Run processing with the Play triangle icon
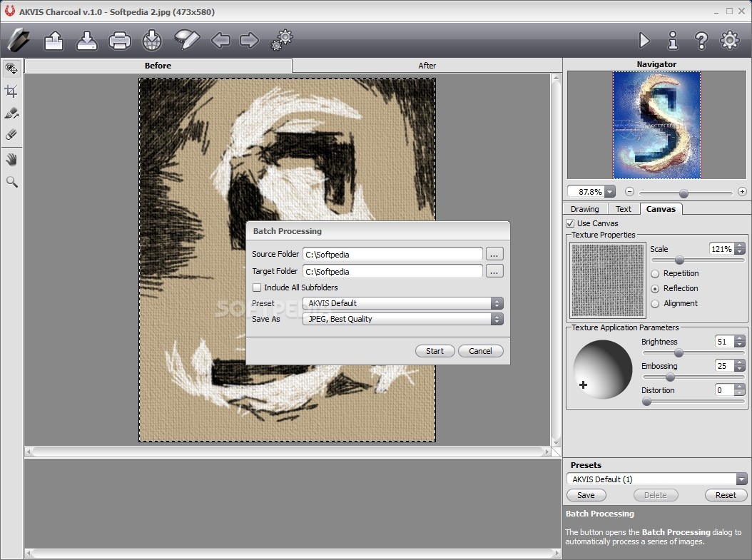Viewport: 752px width, 560px height. (644, 40)
